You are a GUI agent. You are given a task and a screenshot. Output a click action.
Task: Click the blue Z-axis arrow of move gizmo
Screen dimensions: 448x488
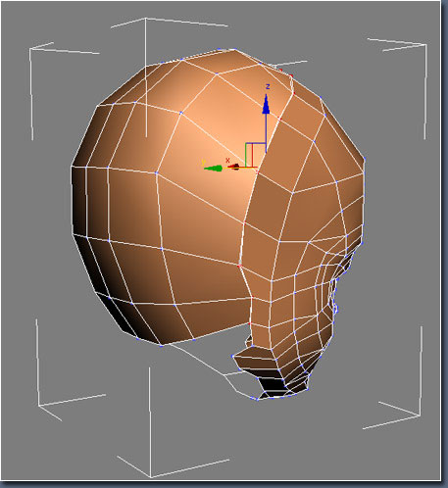point(266,105)
